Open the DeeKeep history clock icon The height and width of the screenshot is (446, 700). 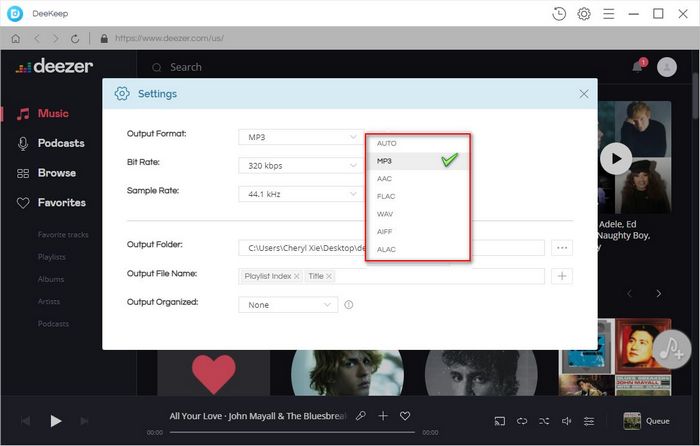pos(559,14)
